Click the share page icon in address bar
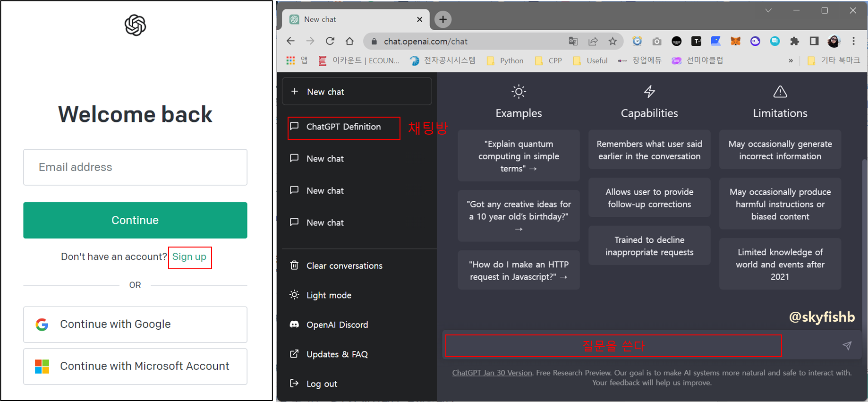868x402 pixels. [593, 41]
